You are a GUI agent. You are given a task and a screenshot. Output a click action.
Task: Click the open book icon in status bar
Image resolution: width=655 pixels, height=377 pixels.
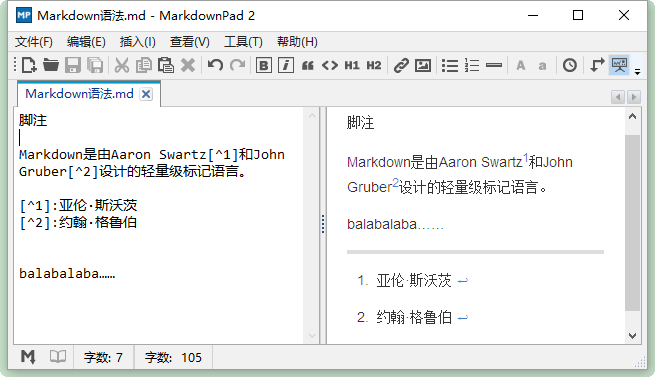pyautogui.click(x=58, y=357)
